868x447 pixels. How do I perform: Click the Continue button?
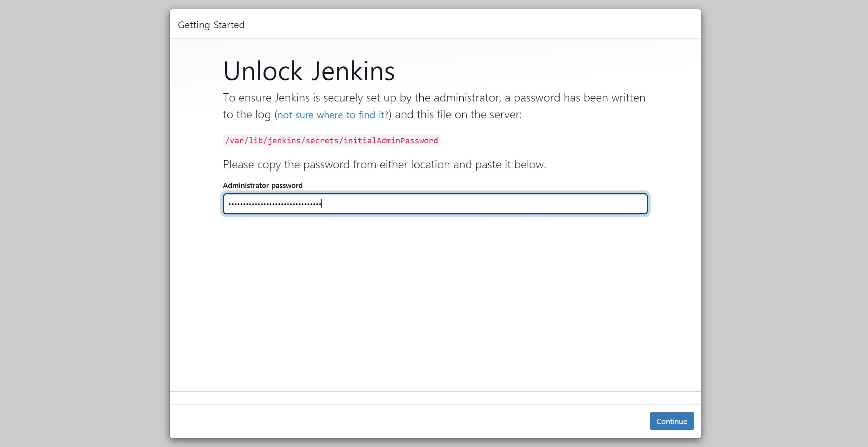click(x=671, y=421)
